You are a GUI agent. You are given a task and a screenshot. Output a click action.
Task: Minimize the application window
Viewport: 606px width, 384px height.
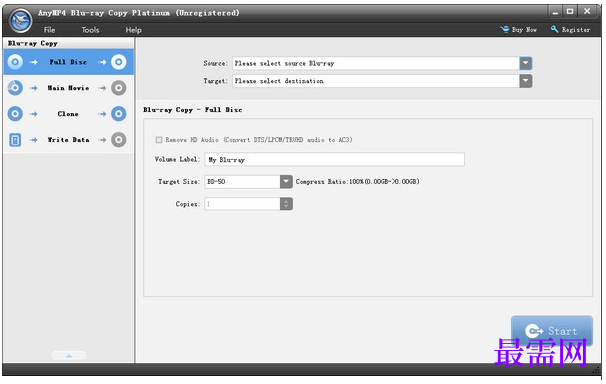click(x=555, y=12)
